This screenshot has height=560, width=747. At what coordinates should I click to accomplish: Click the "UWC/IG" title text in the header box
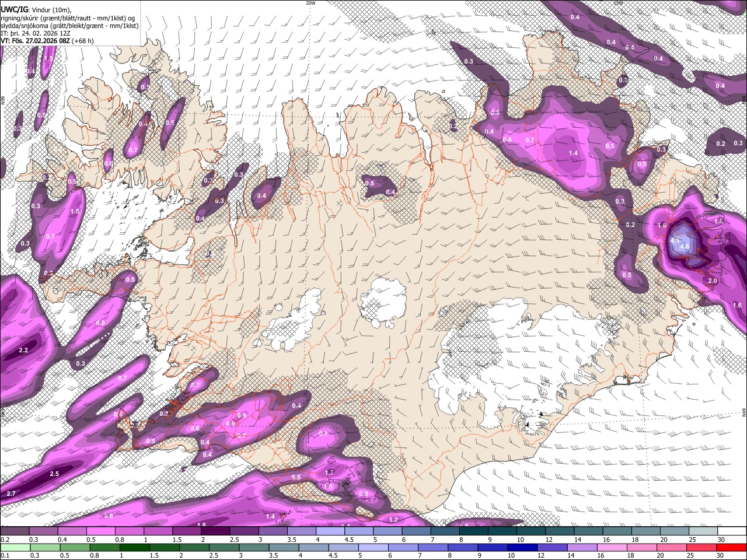click(15, 9)
